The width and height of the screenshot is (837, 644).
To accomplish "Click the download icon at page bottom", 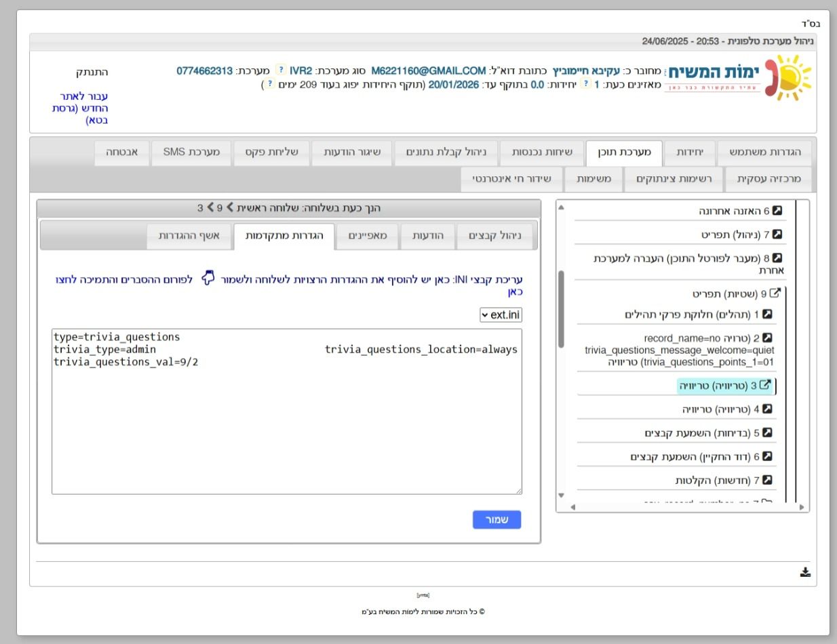I will click(805, 572).
